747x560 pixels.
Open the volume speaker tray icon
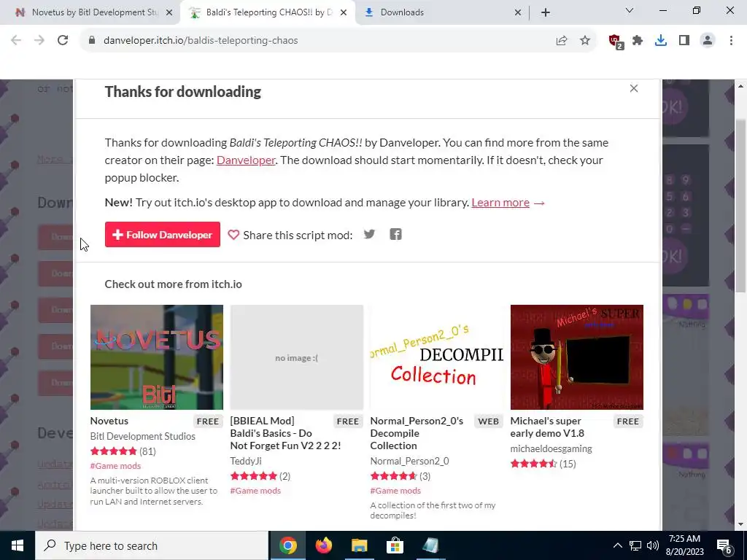coord(653,545)
